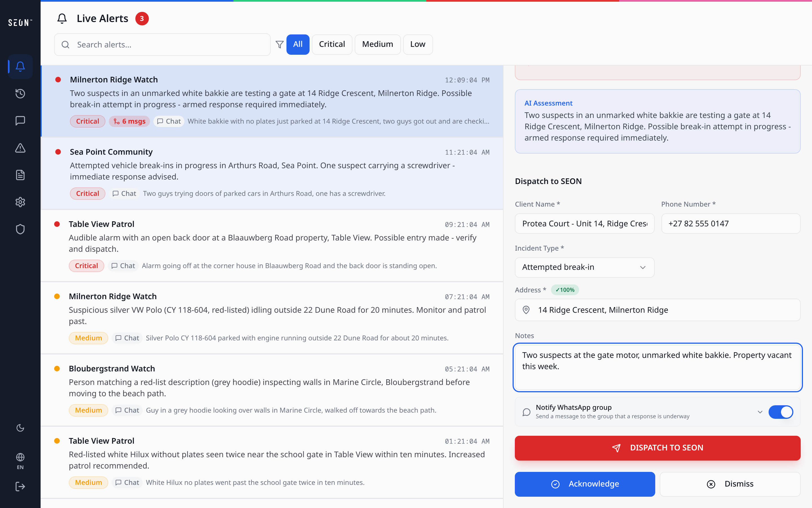The height and width of the screenshot is (508, 812).
Task: Click the Live Alerts page title
Action: tap(102, 18)
